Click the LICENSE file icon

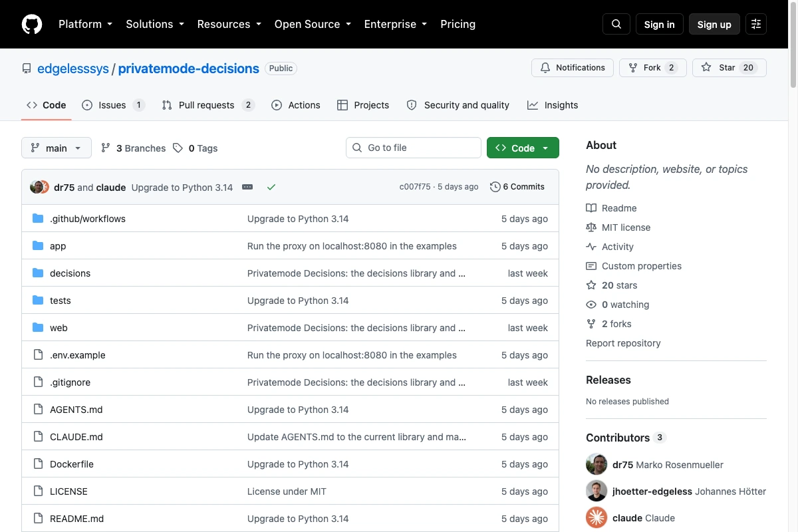tap(38, 491)
